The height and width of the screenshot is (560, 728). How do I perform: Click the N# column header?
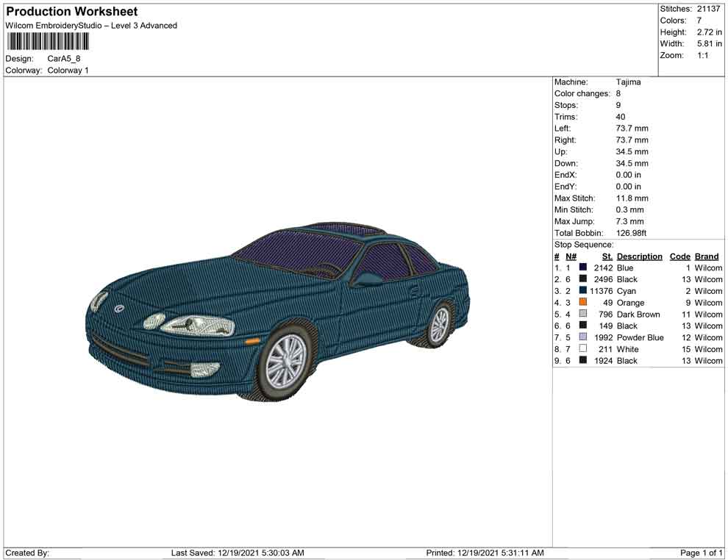571,256
